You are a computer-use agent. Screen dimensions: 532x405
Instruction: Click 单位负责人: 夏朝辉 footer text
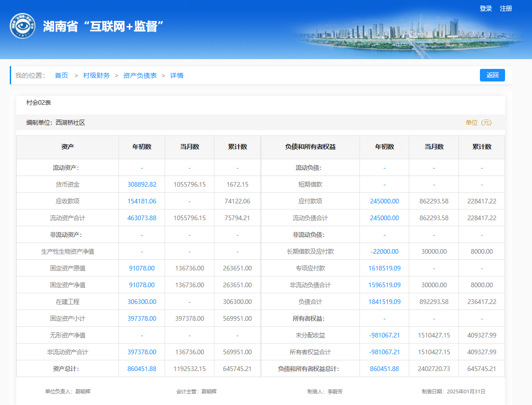click(x=67, y=391)
